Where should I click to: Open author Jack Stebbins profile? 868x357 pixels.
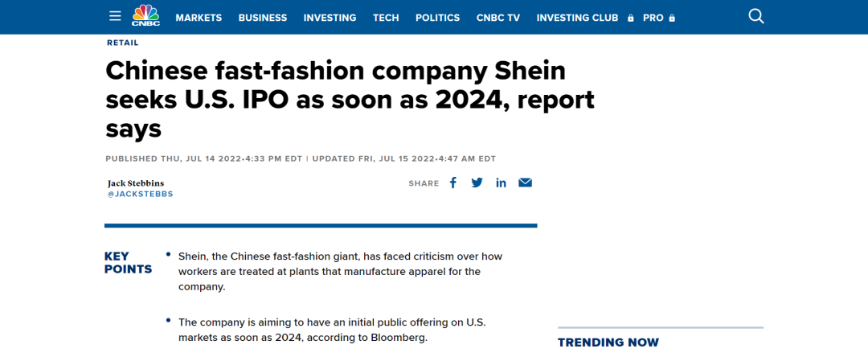tap(136, 183)
